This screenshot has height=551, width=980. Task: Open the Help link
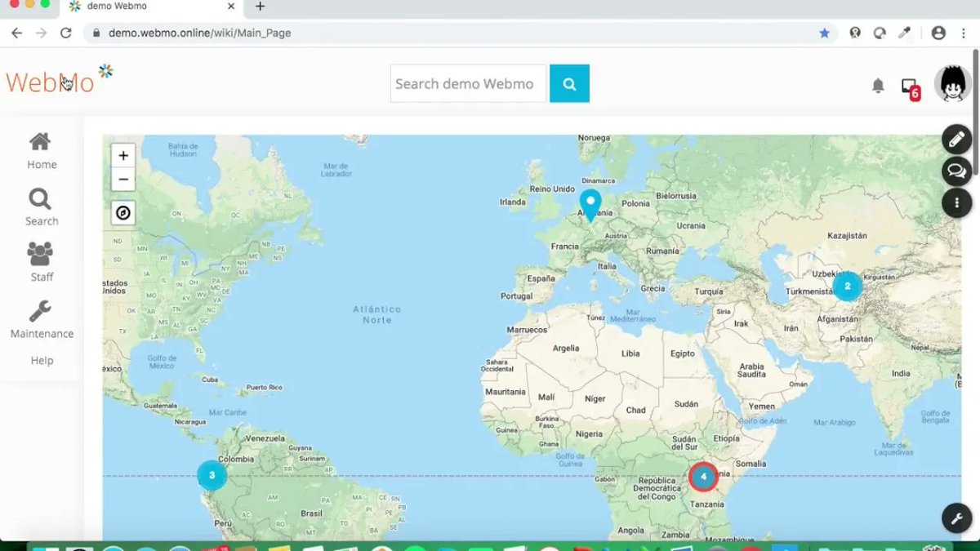(x=41, y=360)
